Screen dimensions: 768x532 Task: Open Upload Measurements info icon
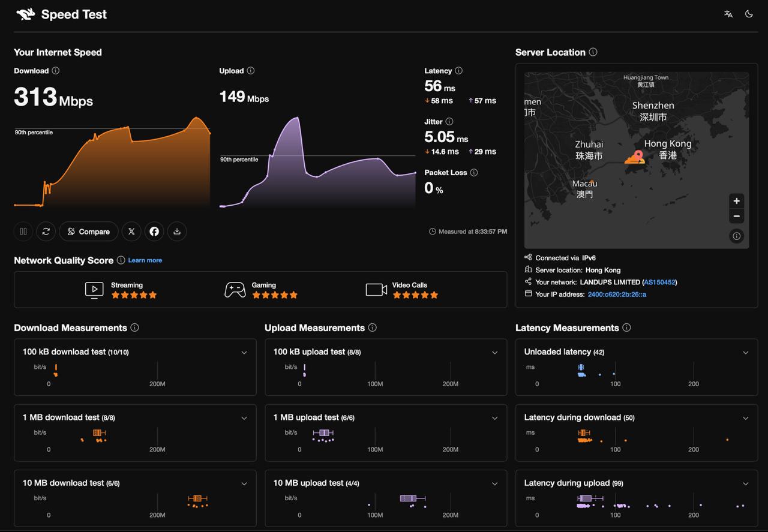click(x=373, y=327)
